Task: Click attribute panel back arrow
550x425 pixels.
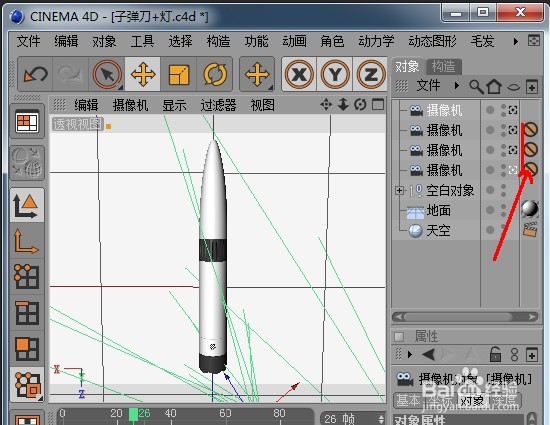Action: tap(428, 355)
